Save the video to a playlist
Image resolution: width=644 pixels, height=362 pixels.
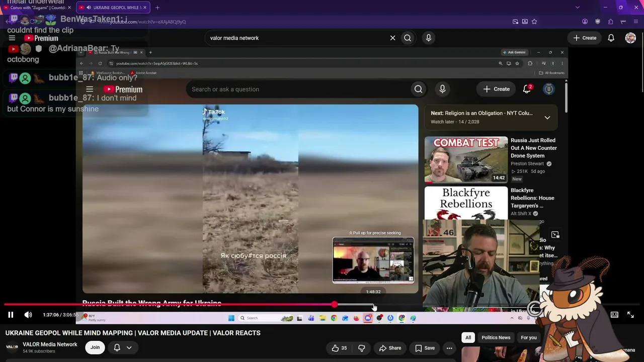click(425, 348)
